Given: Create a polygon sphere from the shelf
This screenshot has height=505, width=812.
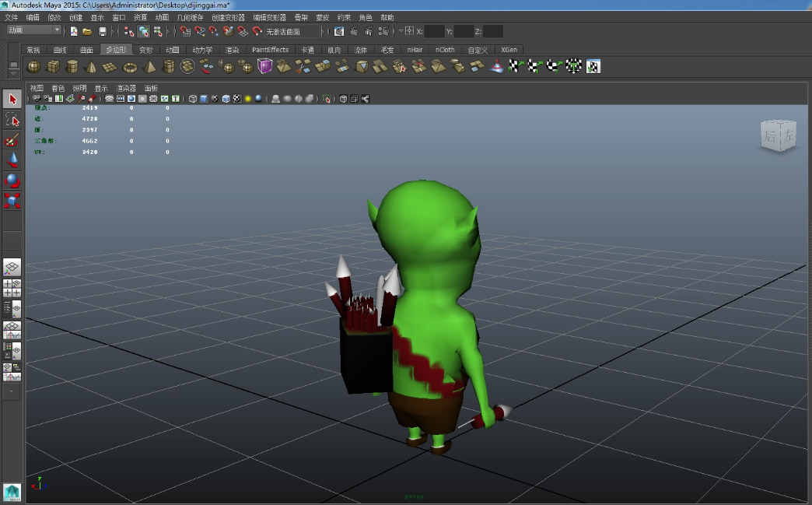Looking at the screenshot, I should 34,67.
